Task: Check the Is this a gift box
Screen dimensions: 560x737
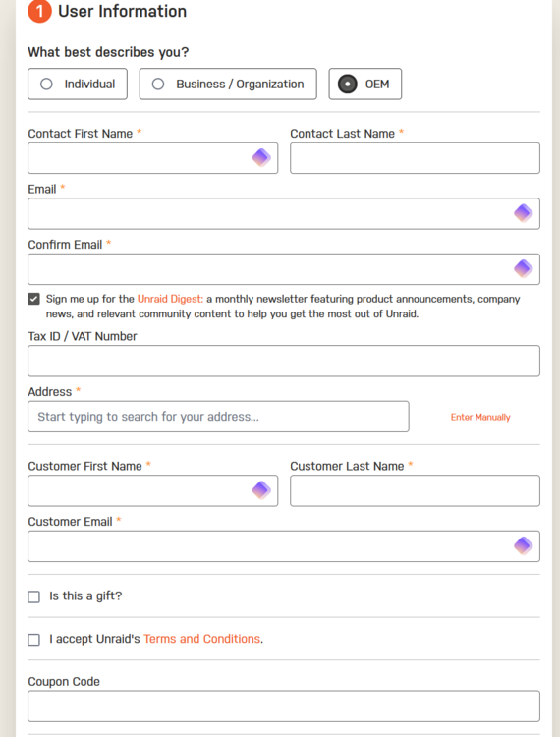Action: (33, 596)
